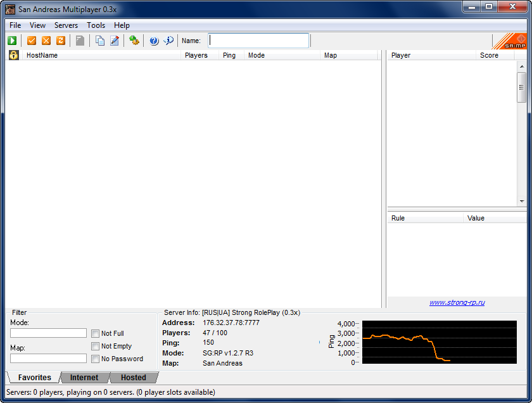This screenshot has width=532, height=403.
Task: Click the blue Help question icon
Action: point(154,41)
